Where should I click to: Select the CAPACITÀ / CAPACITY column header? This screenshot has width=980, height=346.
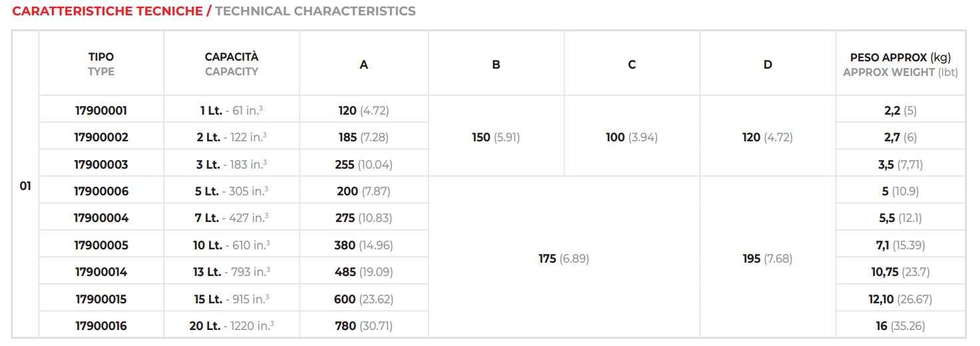click(x=232, y=64)
